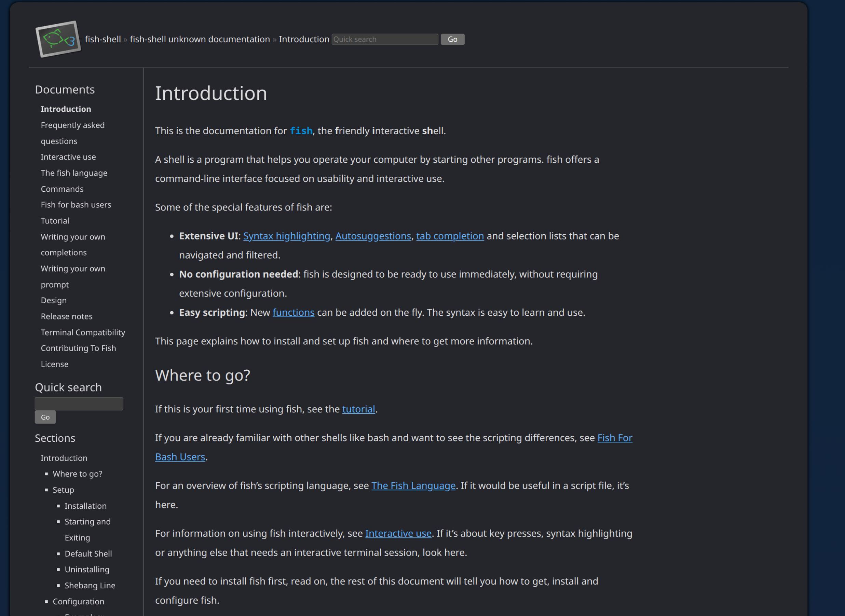The image size is (845, 616).
Task: Click the fish-shell logo icon
Action: pyautogui.click(x=58, y=39)
